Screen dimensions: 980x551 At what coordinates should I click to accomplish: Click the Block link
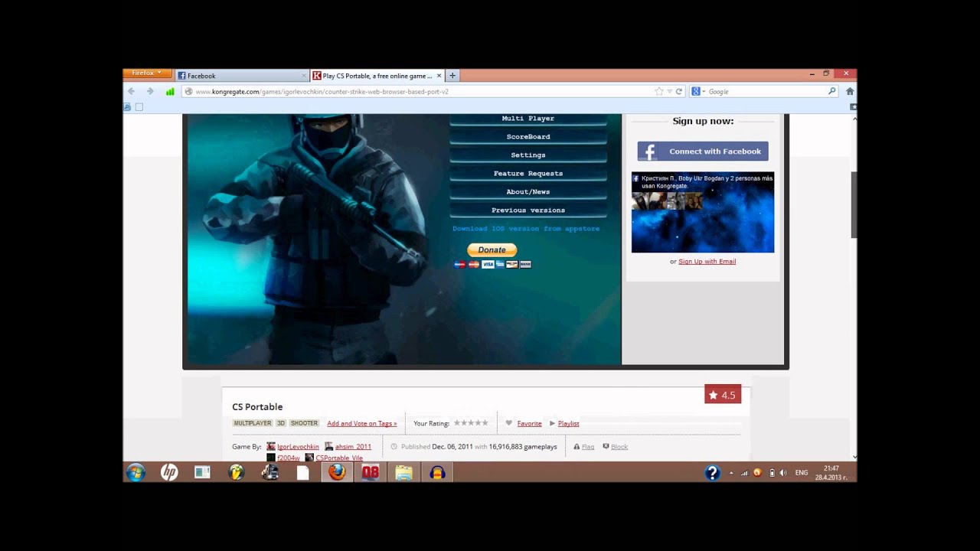pyautogui.click(x=619, y=447)
